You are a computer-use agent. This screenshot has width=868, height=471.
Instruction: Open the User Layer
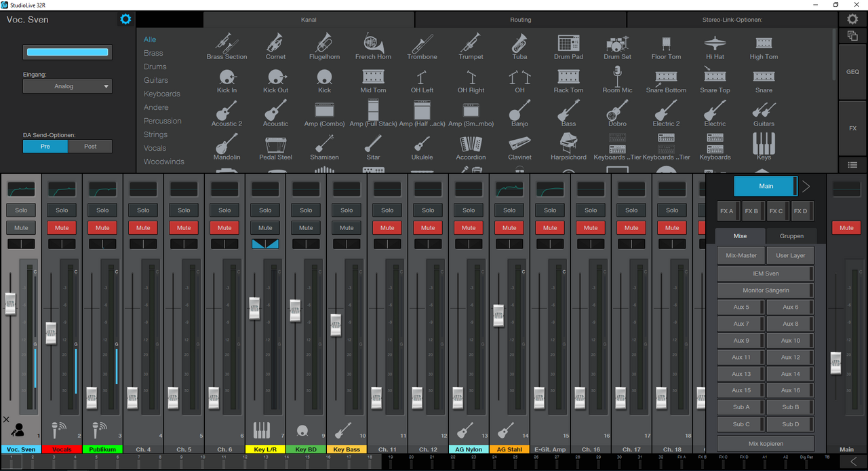(x=791, y=255)
